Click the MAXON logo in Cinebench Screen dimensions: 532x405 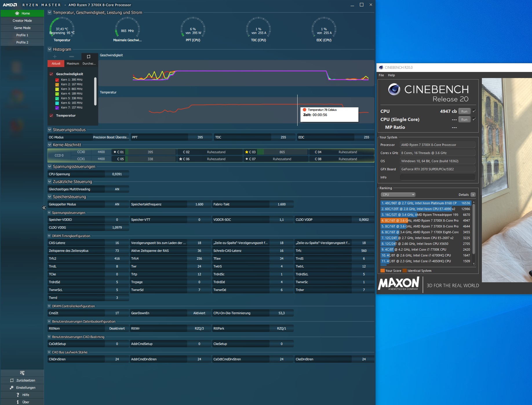[399, 283]
